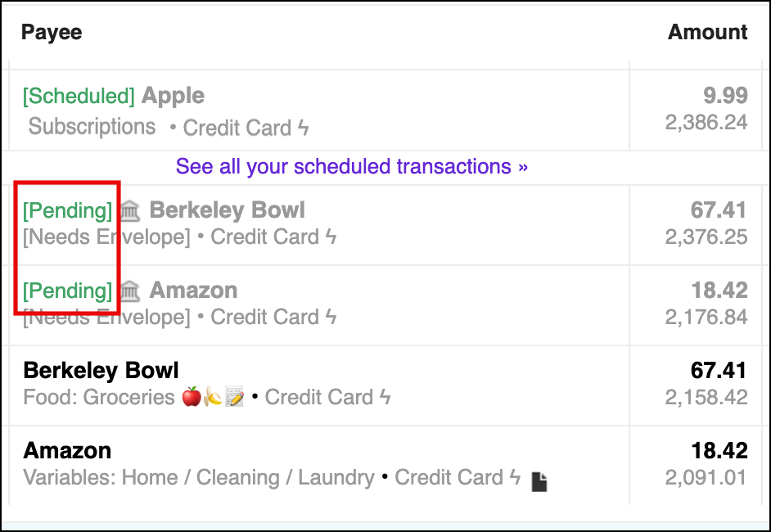Click the Payee column header
Screen dimensions: 771x532
52,33
